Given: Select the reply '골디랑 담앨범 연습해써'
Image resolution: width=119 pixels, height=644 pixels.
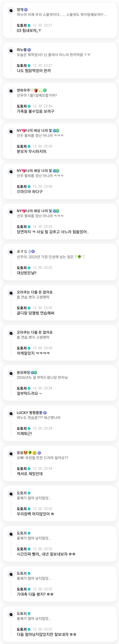Looking at the screenshot, I should (x=35, y=313).
